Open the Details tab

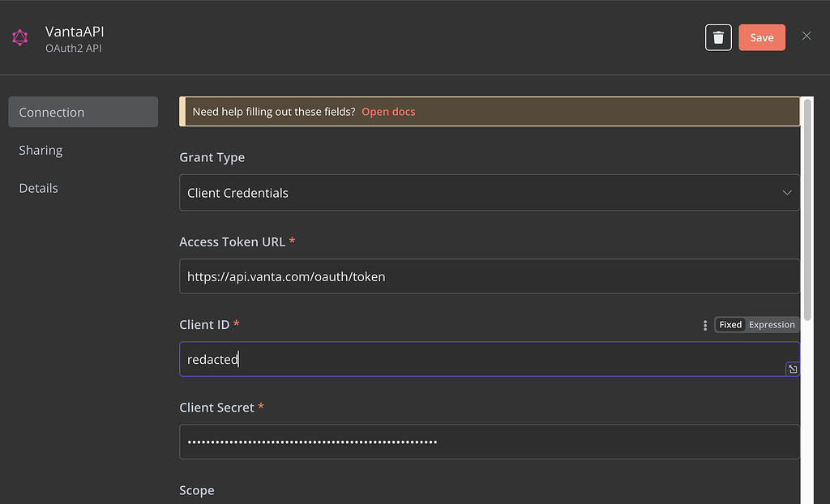click(x=38, y=187)
